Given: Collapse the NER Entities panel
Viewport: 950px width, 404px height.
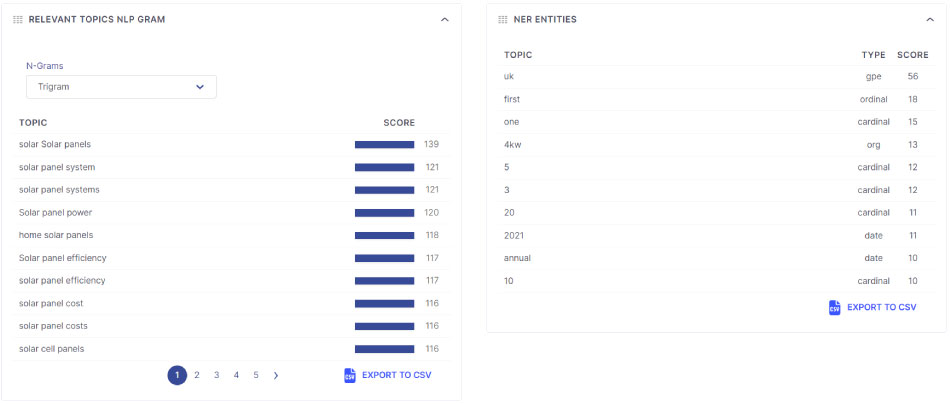Looking at the screenshot, I should click(x=930, y=19).
